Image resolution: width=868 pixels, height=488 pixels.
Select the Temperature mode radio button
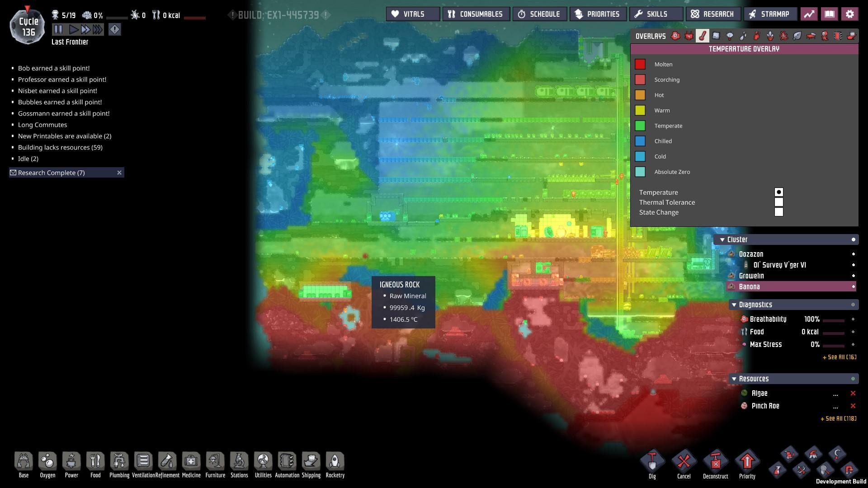(778, 192)
